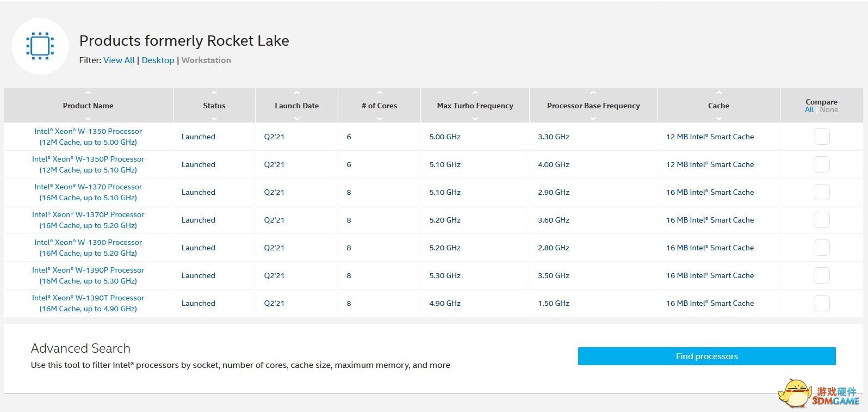Select the Workstation filter
Viewport: 868px width, 412px height.
click(x=206, y=60)
